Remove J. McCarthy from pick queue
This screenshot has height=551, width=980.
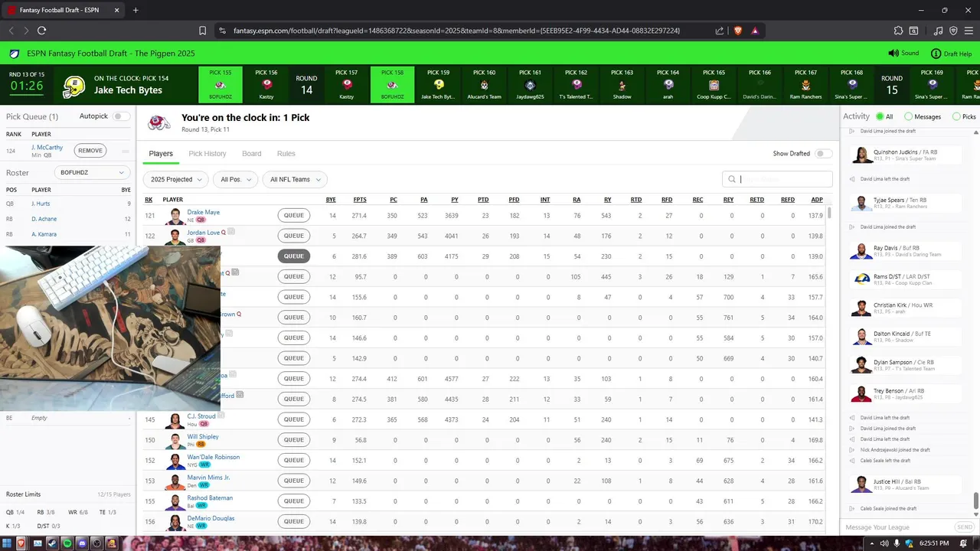tap(90, 151)
